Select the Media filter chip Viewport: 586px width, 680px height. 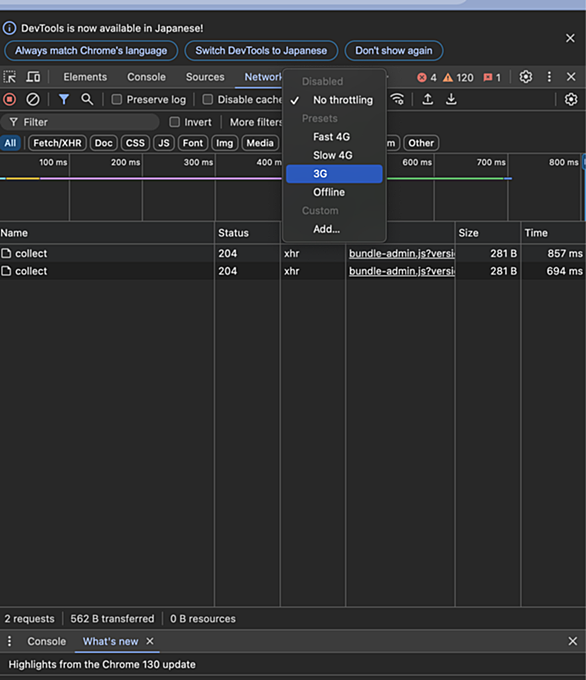260,143
